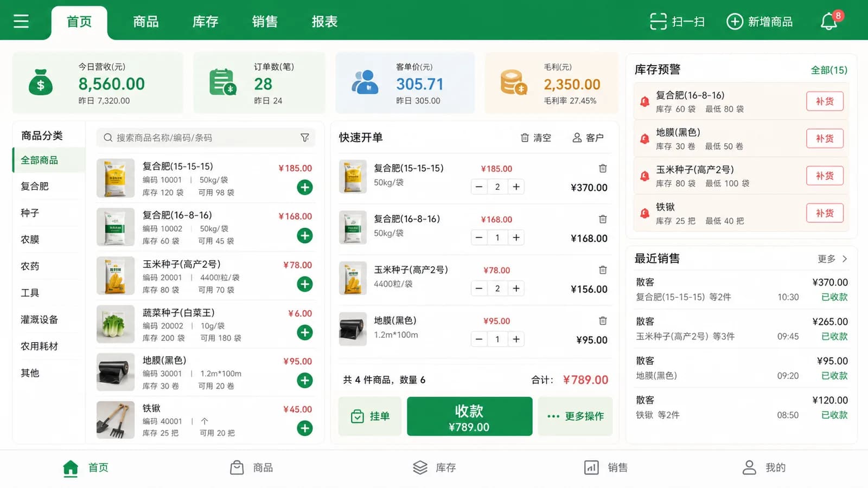
Task: Click 收款 ¥789.00 to check out
Action: point(469,416)
